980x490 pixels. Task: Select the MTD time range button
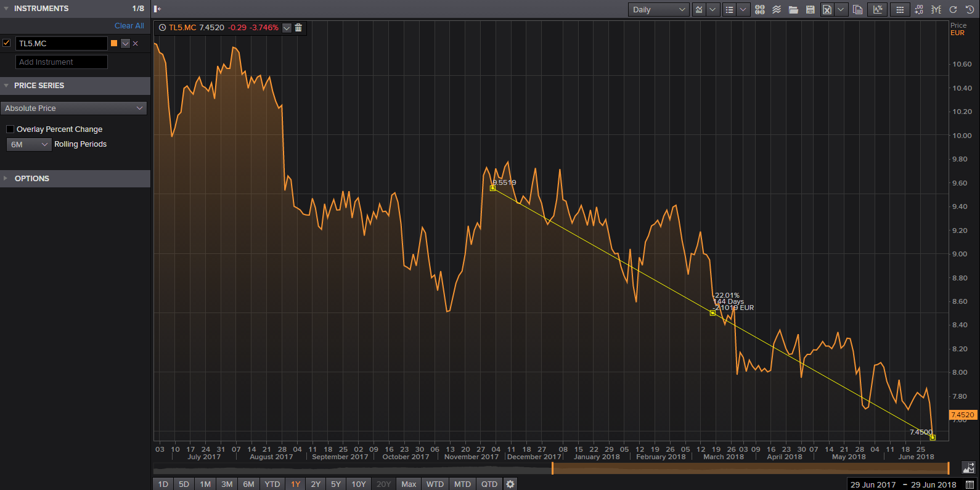click(462, 484)
